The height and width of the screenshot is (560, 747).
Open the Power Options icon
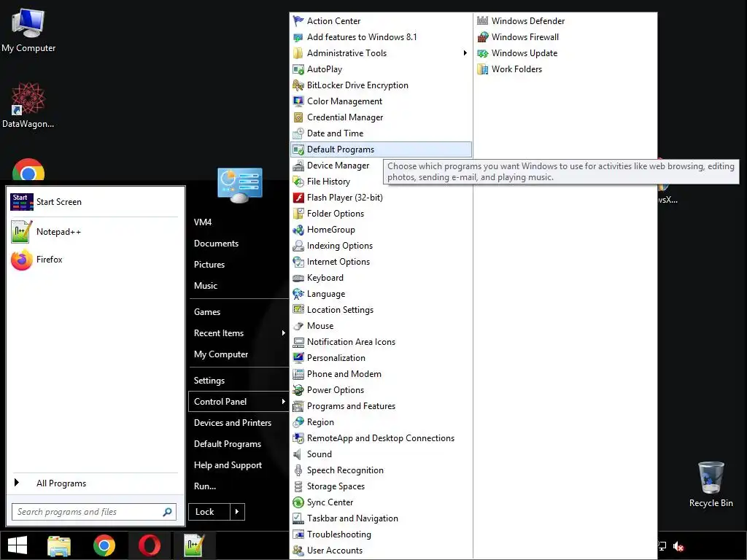tap(298, 390)
